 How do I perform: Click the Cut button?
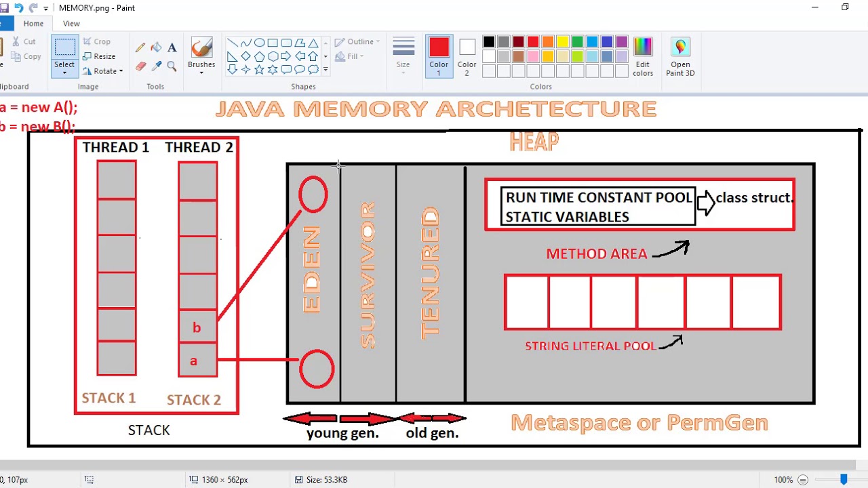pos(24,41)
